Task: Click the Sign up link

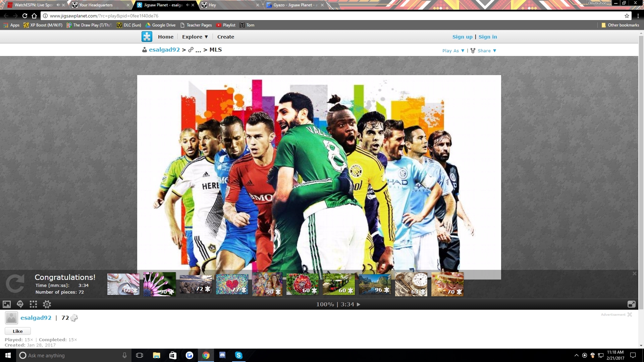Action: [x=462, y=37]
